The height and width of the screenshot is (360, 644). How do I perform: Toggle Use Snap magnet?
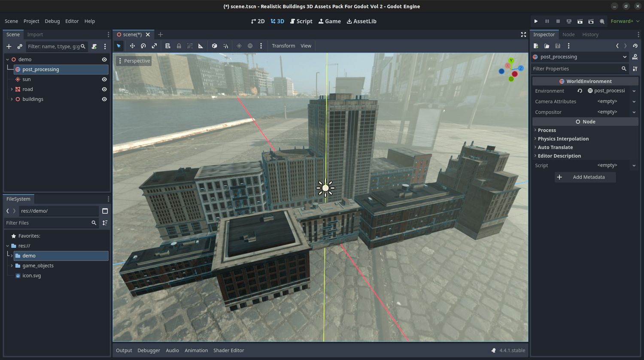tap(226, 46)
